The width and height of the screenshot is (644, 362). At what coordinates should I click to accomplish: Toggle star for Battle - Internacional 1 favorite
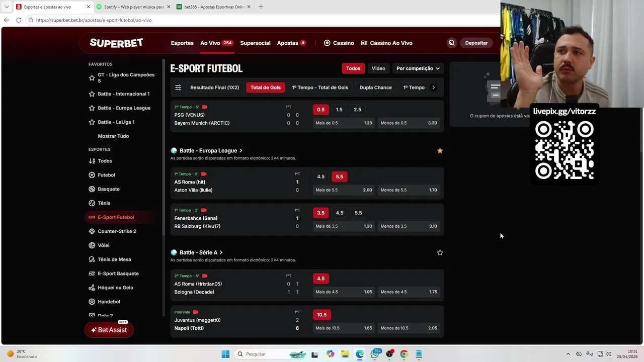pyautogui.click(x=92, y=94)
